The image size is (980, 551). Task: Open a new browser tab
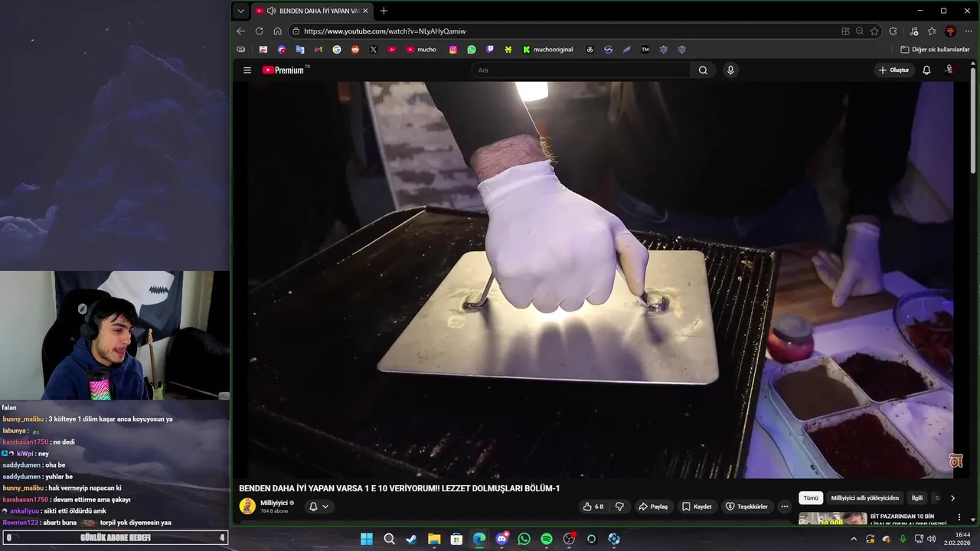[x=384, y=11]
